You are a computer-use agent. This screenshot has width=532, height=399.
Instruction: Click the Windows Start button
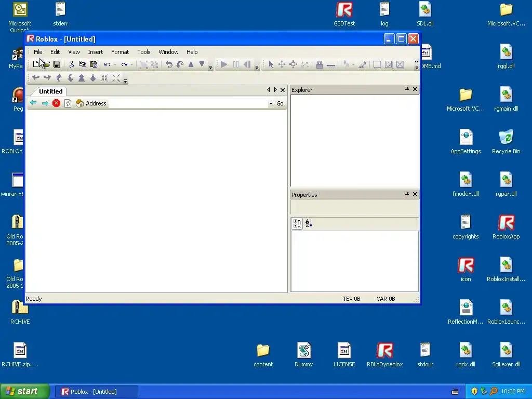pyautogui.click(x=25, y=392)
